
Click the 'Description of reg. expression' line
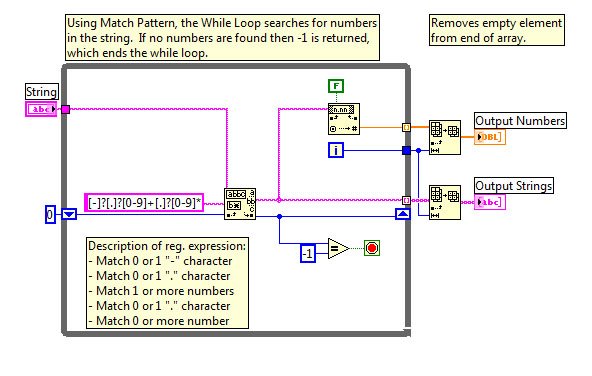point(167,246)
